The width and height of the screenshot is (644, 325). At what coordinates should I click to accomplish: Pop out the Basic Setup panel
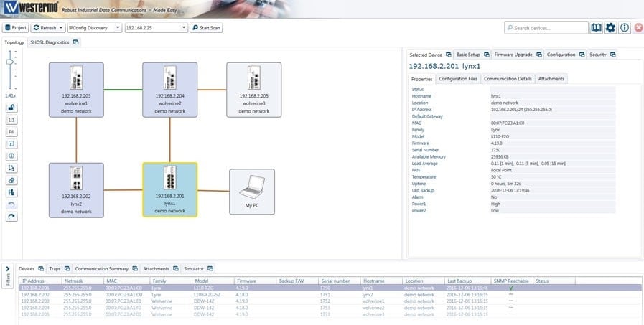click(486, 55)
